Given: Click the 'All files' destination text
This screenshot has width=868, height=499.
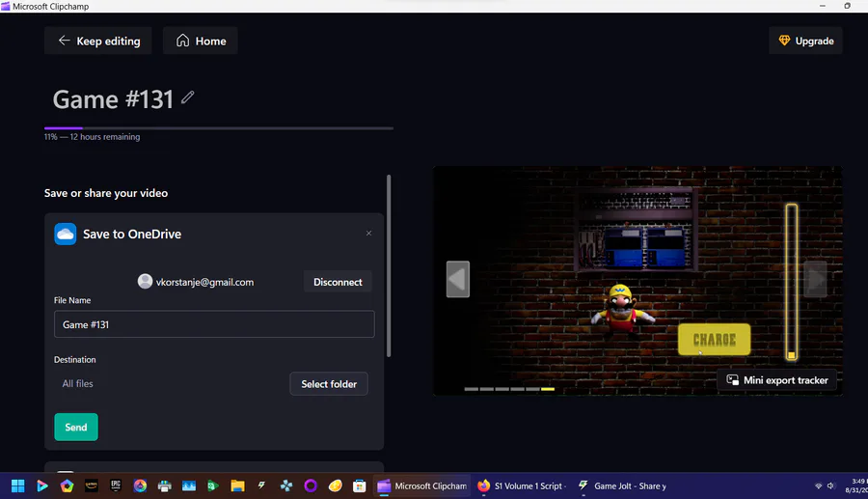Looking at the screenshot, I should [x=77, y=383].
